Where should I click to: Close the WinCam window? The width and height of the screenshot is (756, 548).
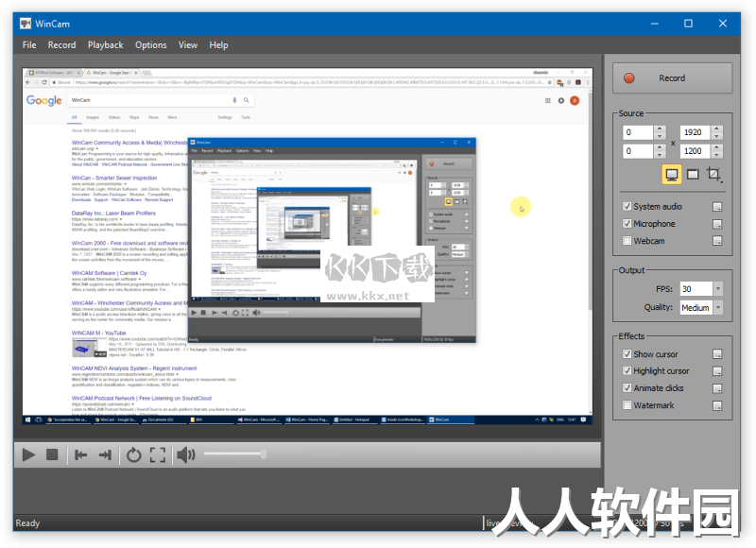722,24
